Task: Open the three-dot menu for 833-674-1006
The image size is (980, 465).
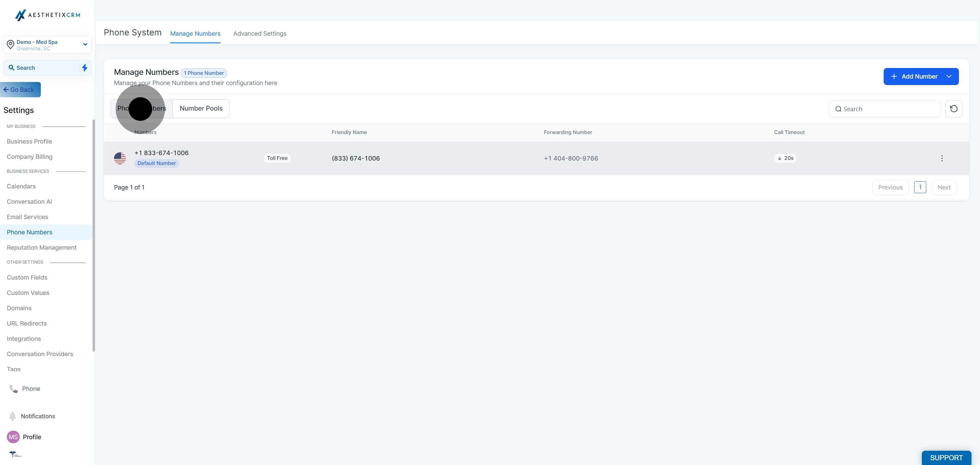Action: [942, 158]
